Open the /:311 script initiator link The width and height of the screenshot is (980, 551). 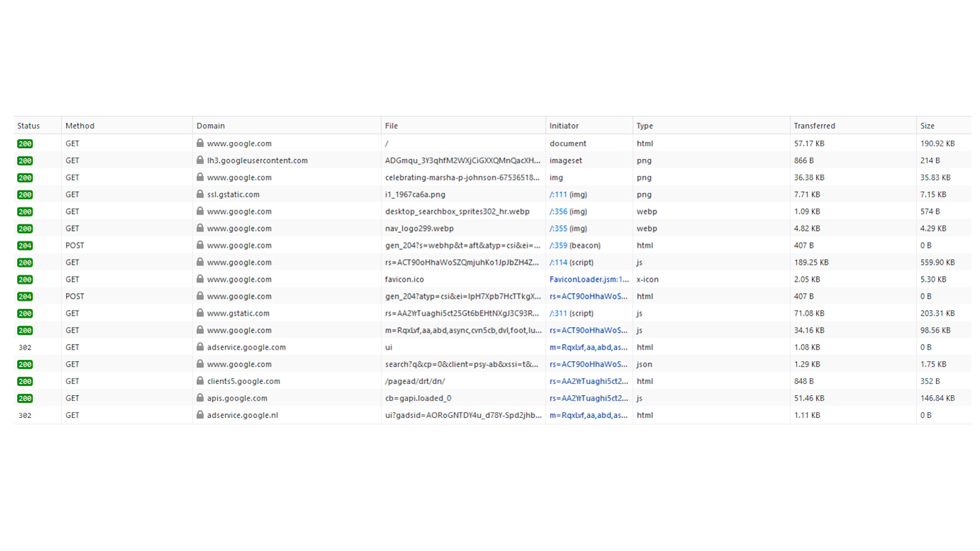click(558, 313)
